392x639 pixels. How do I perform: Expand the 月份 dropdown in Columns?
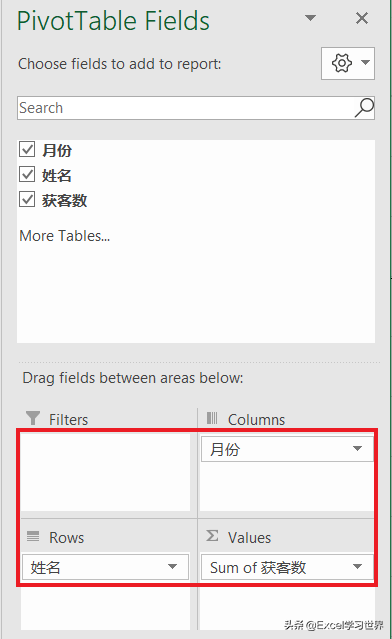coord(357,449)
